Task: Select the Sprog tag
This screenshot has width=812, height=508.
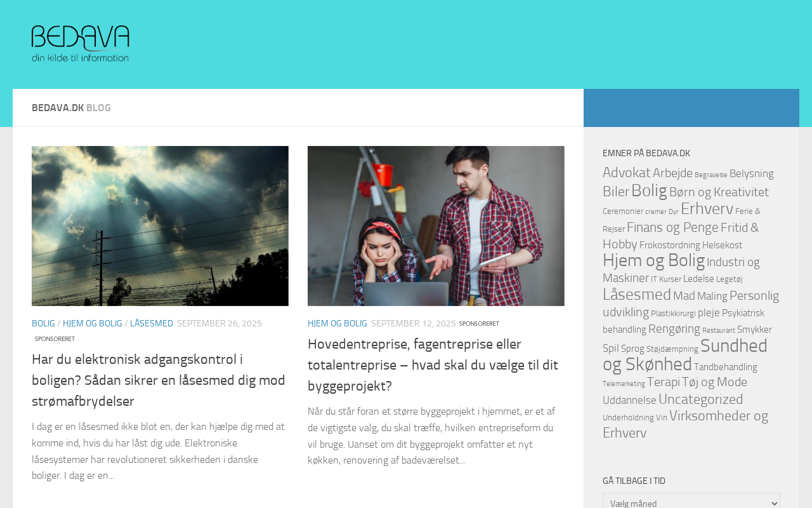Action: (x=632, y=349)
